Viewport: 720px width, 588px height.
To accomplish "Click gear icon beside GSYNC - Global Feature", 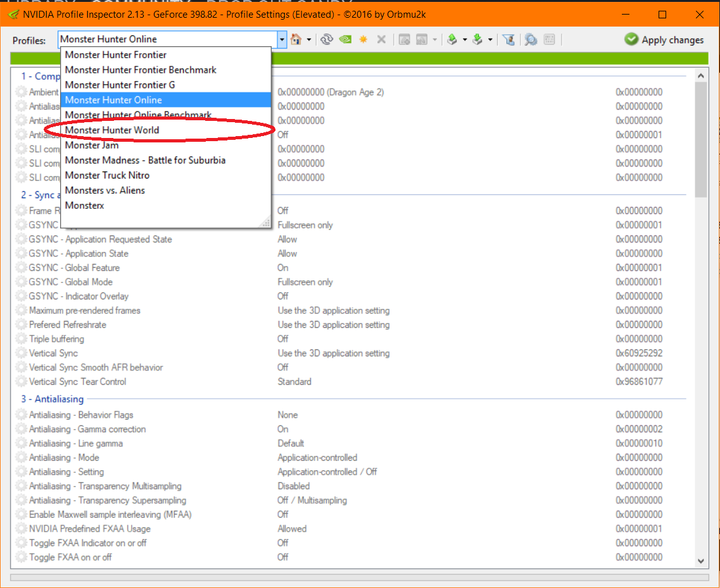I will 21,268.
